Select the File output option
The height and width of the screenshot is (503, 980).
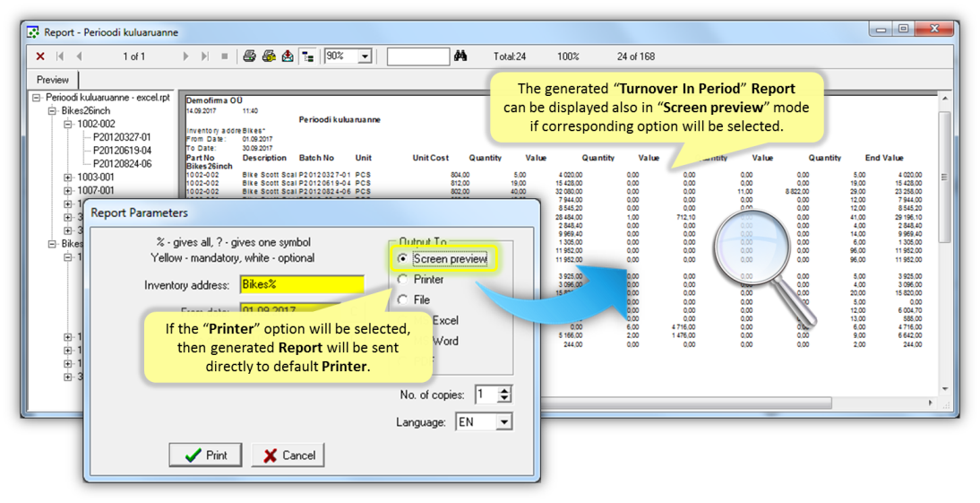click(x=402, y=299)
